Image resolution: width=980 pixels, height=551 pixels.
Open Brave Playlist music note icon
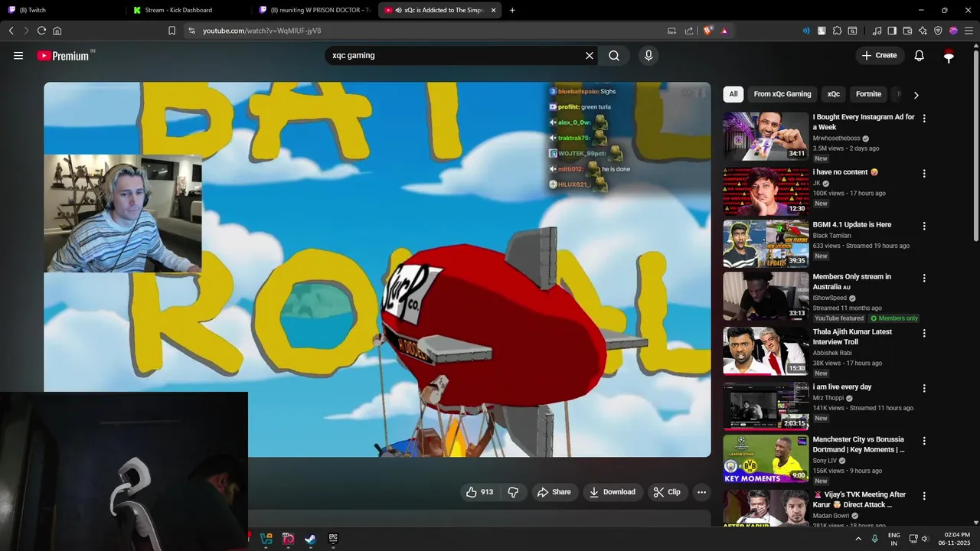(877, 31)
